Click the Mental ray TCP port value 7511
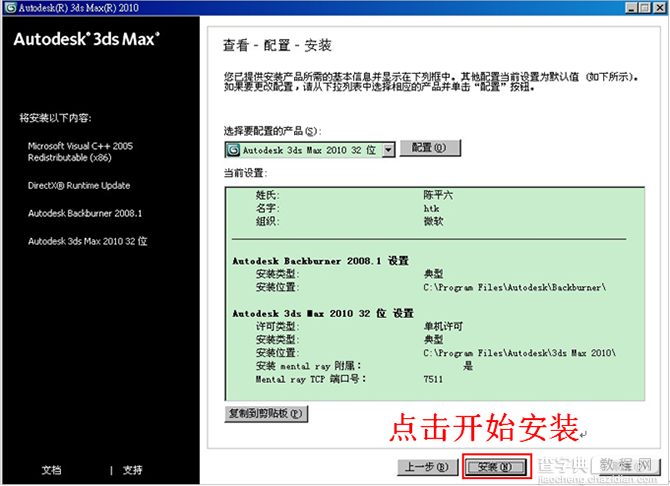The height and width of the screenshot is (486, 670). point(433,379)
